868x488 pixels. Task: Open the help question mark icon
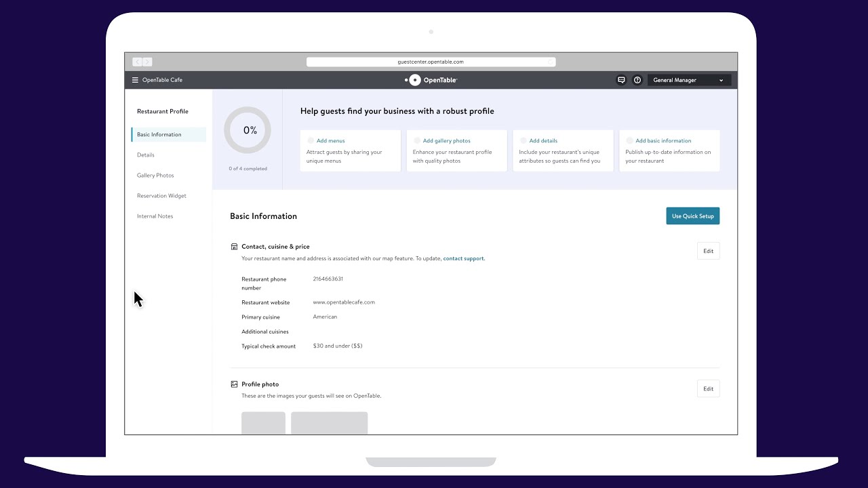[637, 80]
